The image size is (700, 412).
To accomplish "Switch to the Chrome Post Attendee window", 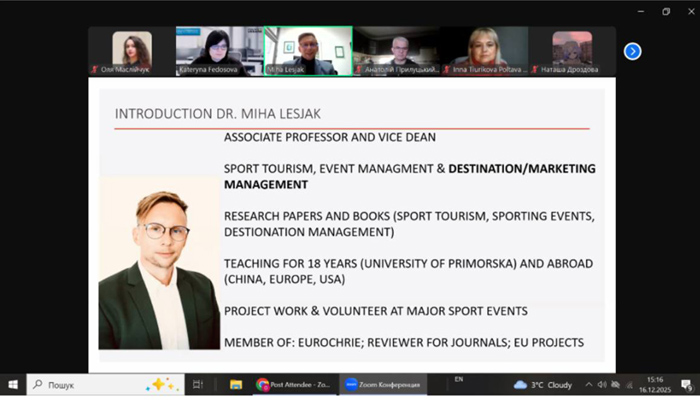I will 294,384.
